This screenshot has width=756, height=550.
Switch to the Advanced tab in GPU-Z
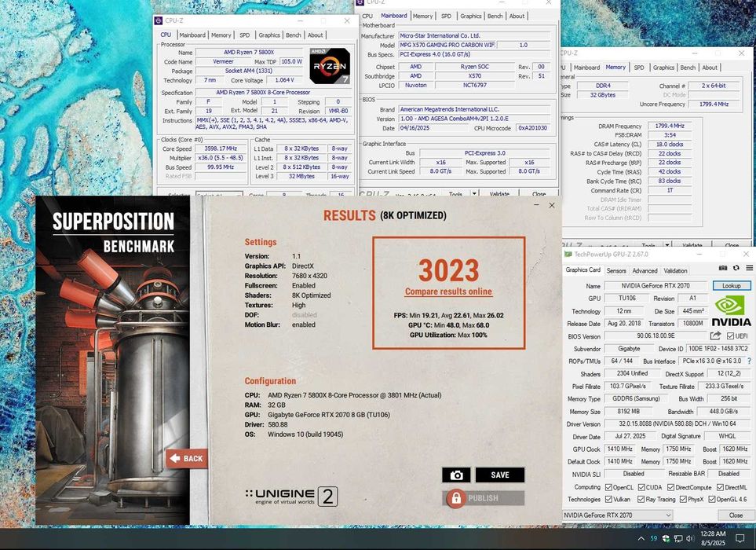click(645, 270)
